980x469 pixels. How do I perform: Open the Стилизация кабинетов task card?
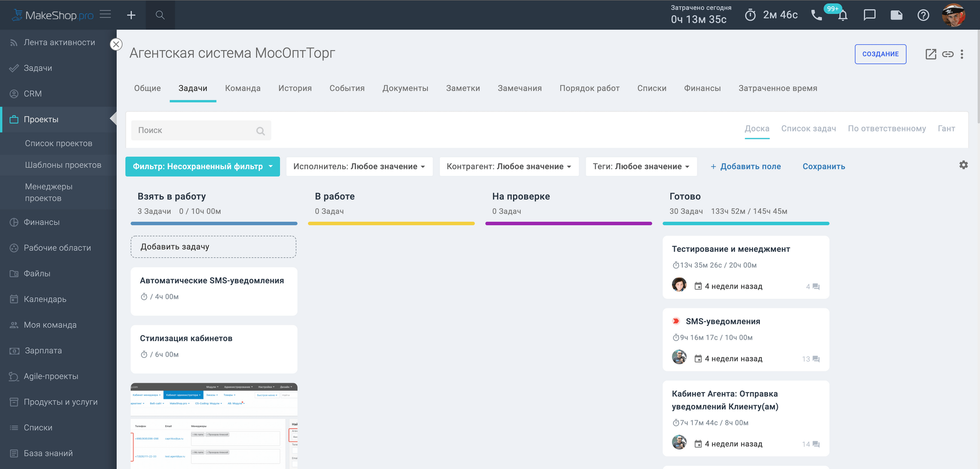coord(214,349)
